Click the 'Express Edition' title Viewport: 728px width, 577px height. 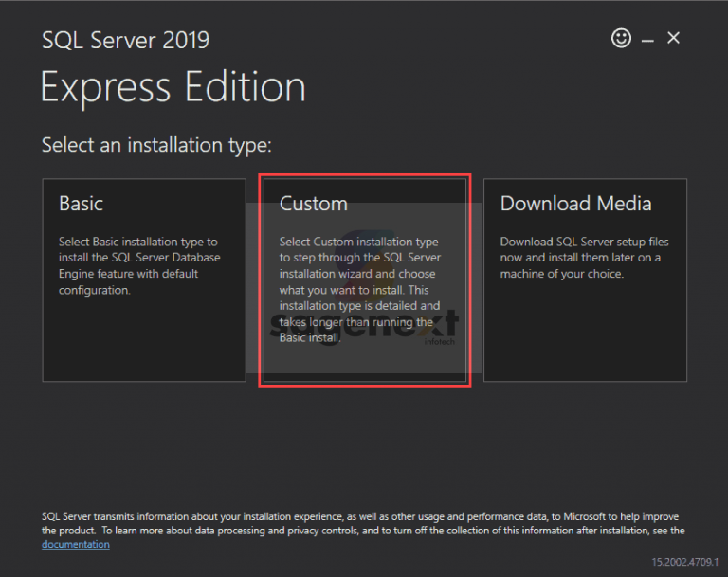(x=173, y=87)
